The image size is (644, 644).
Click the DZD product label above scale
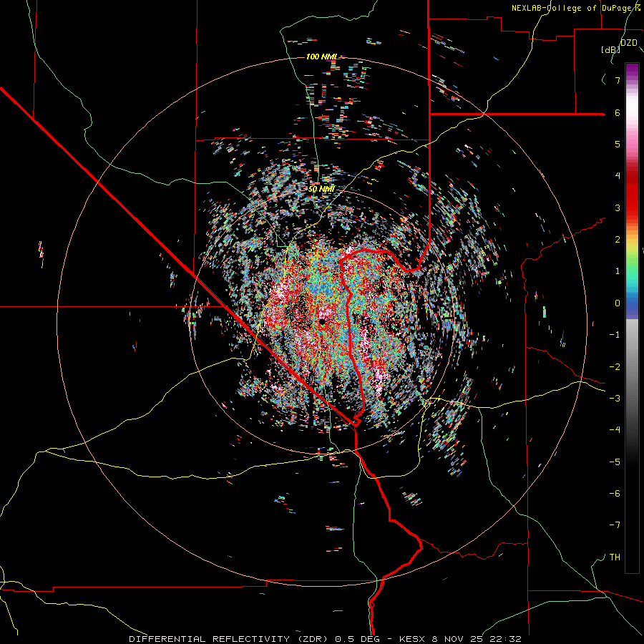pos(628,43)
